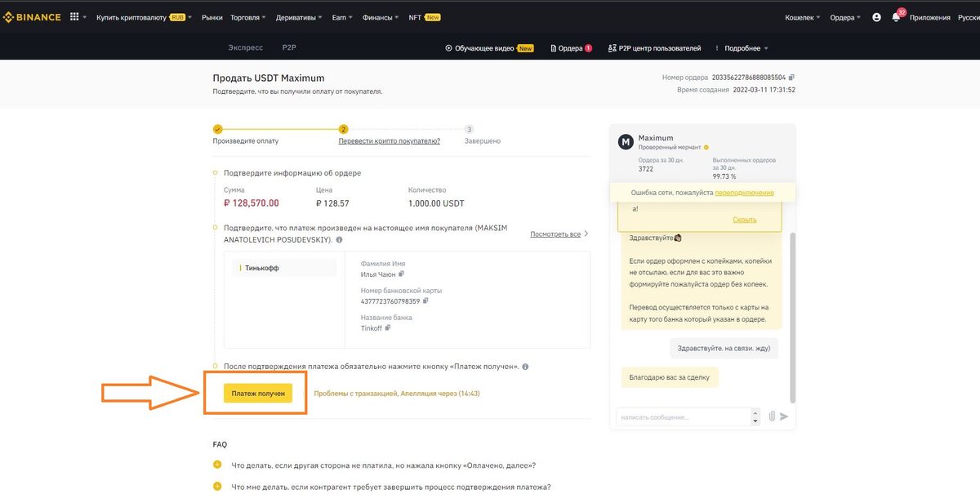The width and height of the screenshot is (980, 503).
Task: Attach a file to chat message
Action: [x=771, y=416]
